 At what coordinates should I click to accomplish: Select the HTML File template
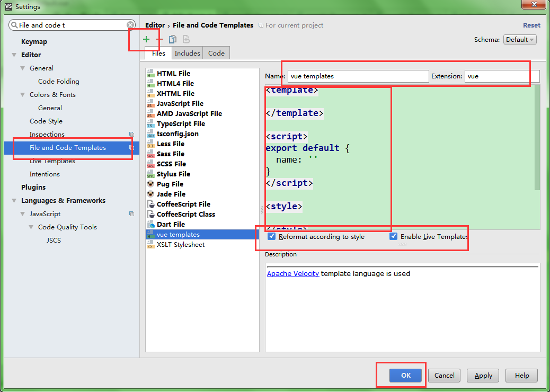[x=202, y=73]
